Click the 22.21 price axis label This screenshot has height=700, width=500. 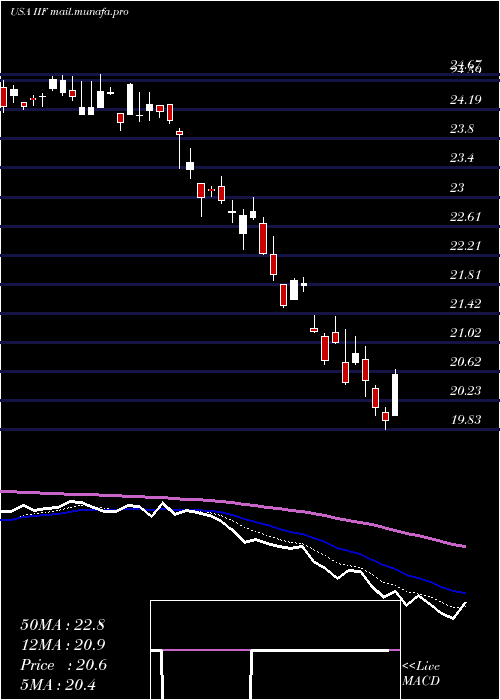click(x=465, y=246)
